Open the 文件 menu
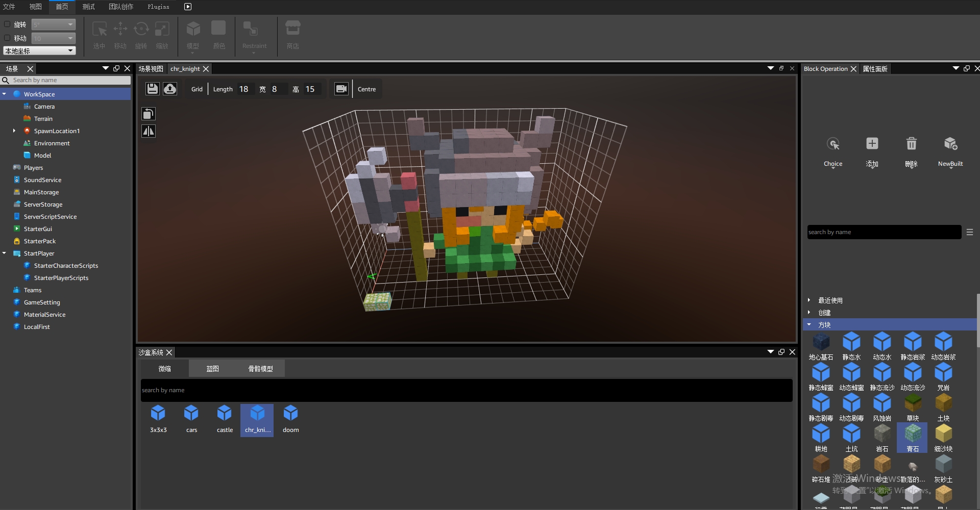This screenshot has height=510, width=980. click(9, 7)
